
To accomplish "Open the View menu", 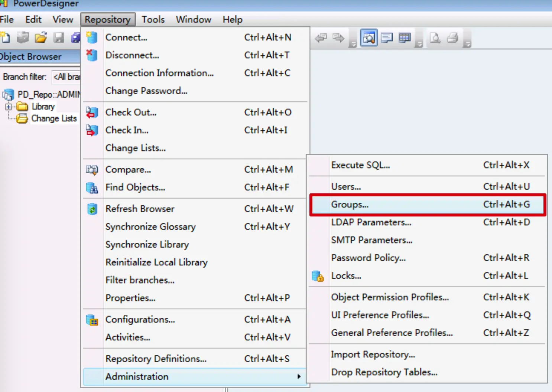I will coord(63,19).
